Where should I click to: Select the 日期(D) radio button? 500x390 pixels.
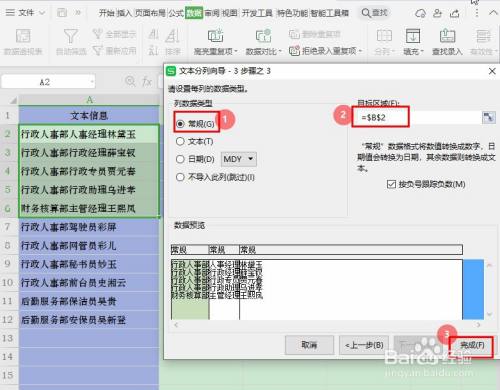pyautogui.click(x=180, y=159)
